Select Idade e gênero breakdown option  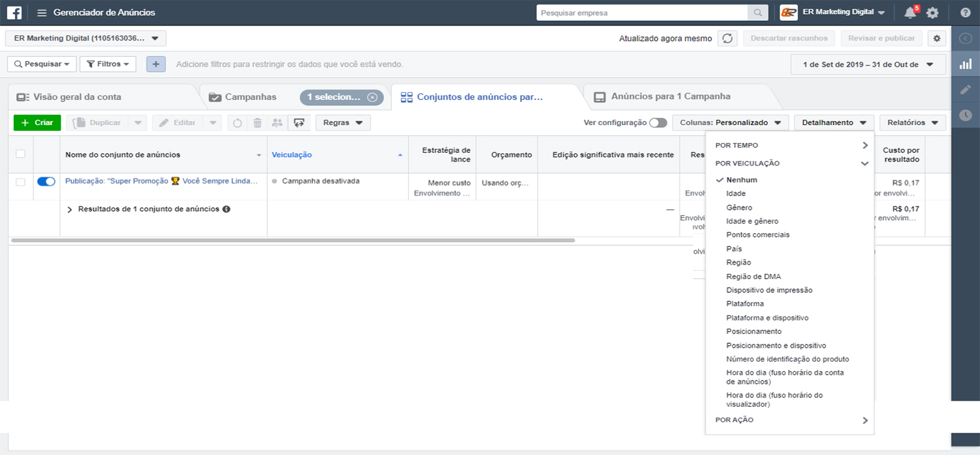pos(752,222)
